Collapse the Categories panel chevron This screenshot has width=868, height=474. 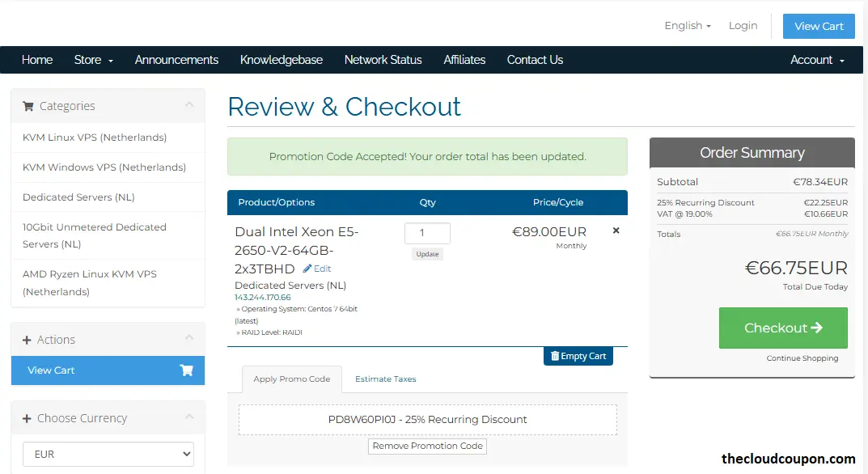point(189,105)
